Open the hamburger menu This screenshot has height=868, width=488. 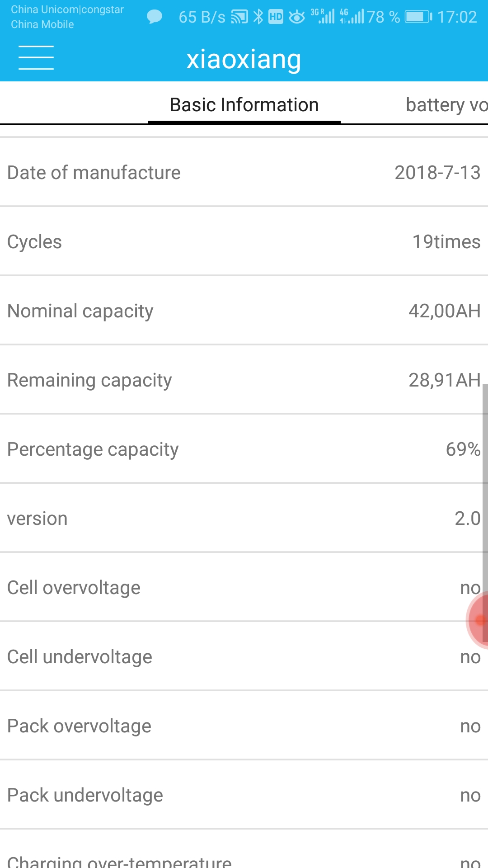point(36,58)
